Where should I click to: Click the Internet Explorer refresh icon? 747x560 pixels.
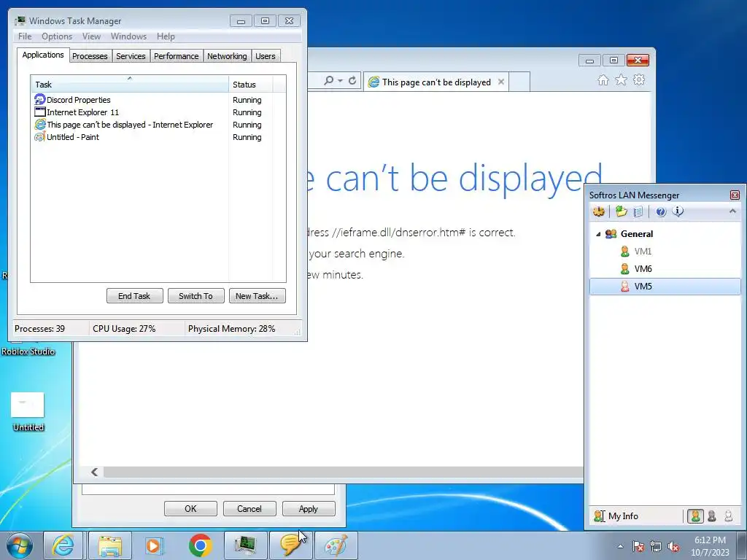(x=352, y=80)
